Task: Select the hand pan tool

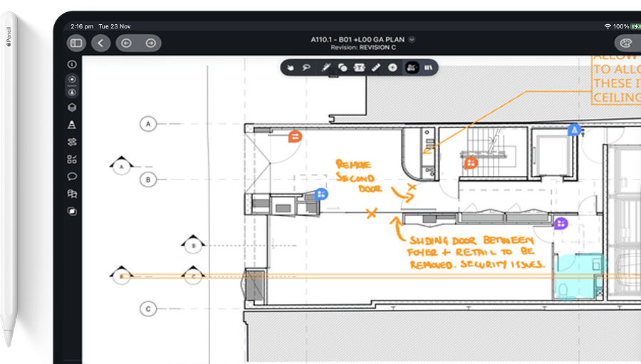Action: tap(290, 68)
